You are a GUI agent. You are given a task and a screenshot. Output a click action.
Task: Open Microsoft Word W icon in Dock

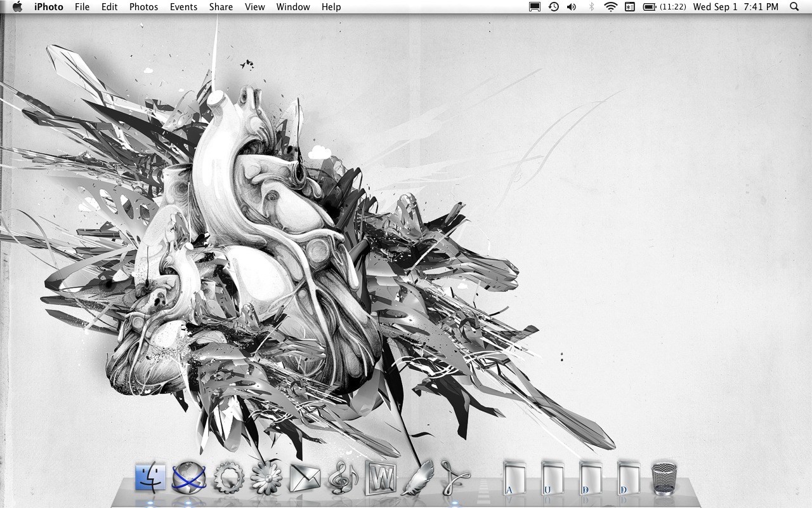381,478
